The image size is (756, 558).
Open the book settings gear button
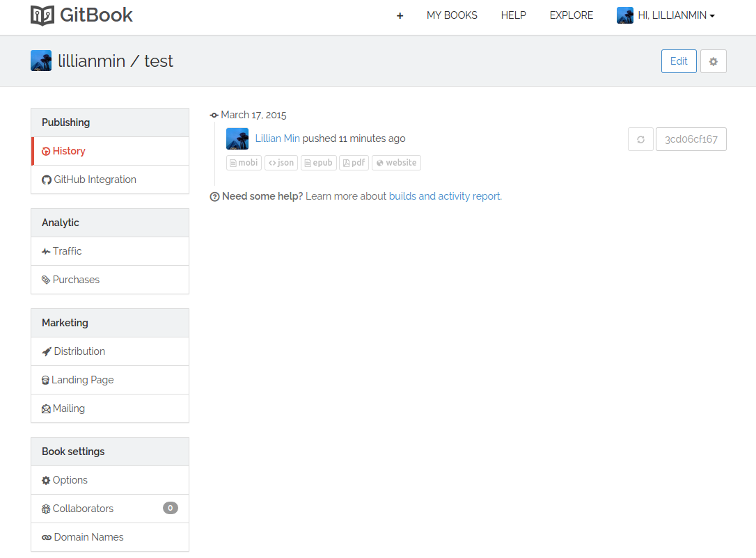(713, 61)
